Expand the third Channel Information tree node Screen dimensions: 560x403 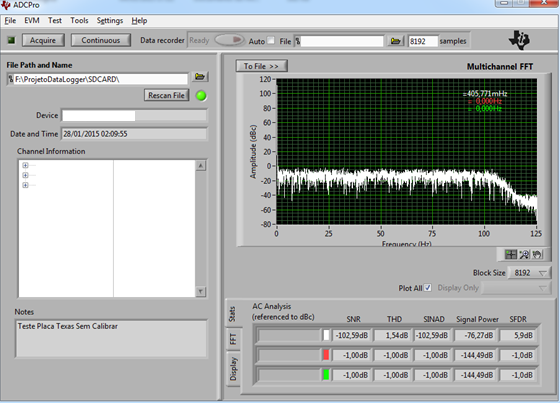[x=25, y=185]
